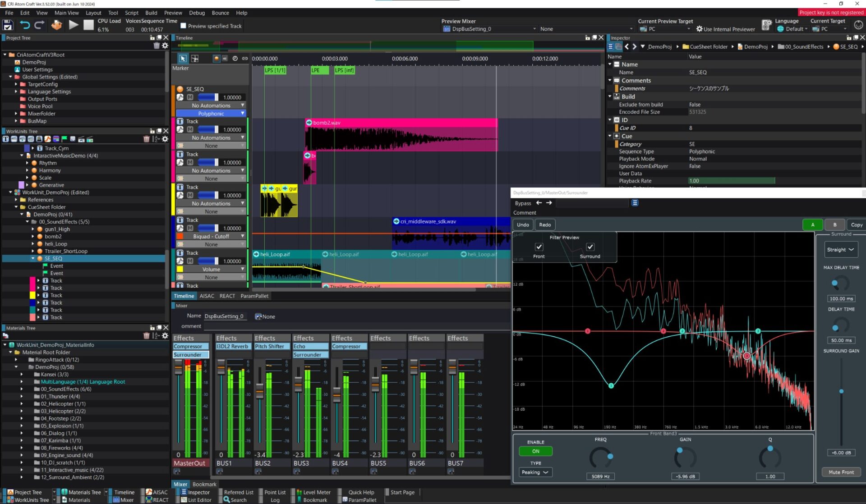The height and width of the screenshot is (504, 866).
Task: Switch to the AISAC tab
Action: click(207, 296)
